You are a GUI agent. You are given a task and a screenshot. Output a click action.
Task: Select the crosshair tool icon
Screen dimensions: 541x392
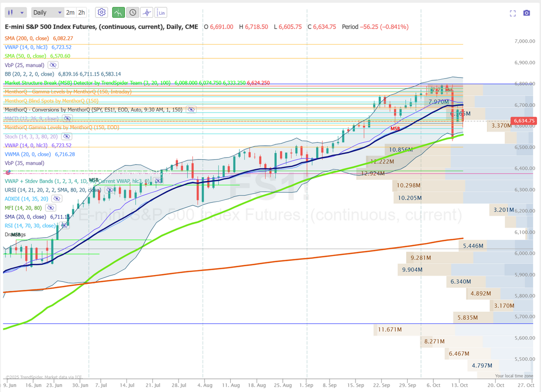pos(147,12)
